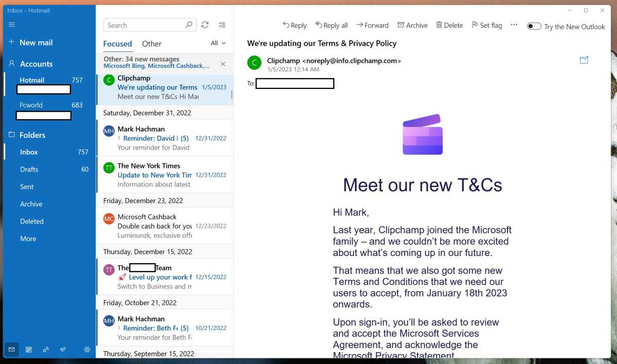The height and width of the screenshot is (364, 617).
Task: Open the Accounts section
Action: point(31,64)
